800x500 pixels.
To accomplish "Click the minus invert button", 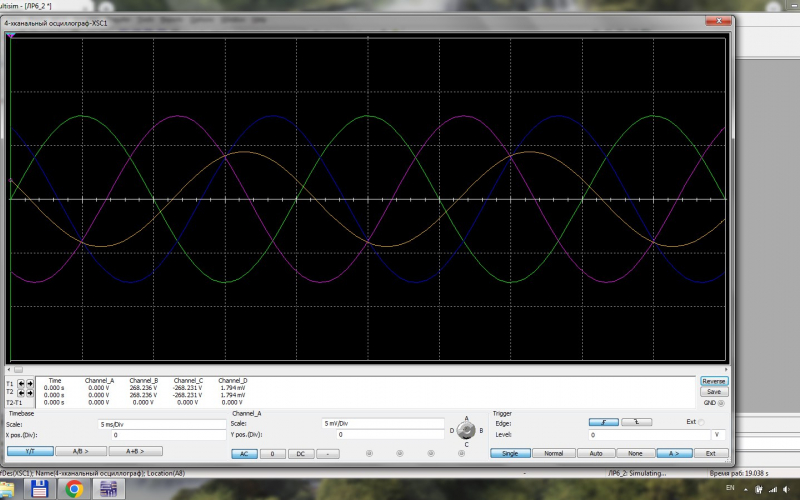I will pyautogui.click(x=328, y=454).
